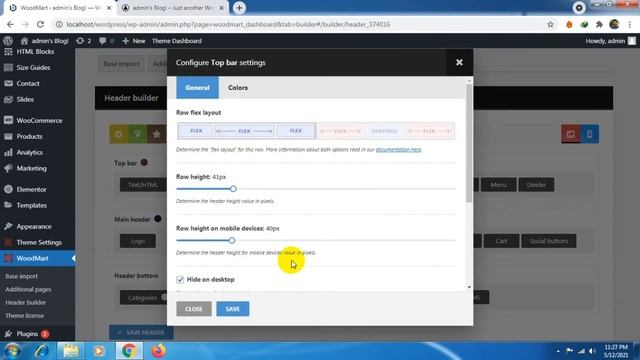The image size is (640, 360).
Task: Uncheck the Hide on desktop checkbox
Action: [180, 280]
